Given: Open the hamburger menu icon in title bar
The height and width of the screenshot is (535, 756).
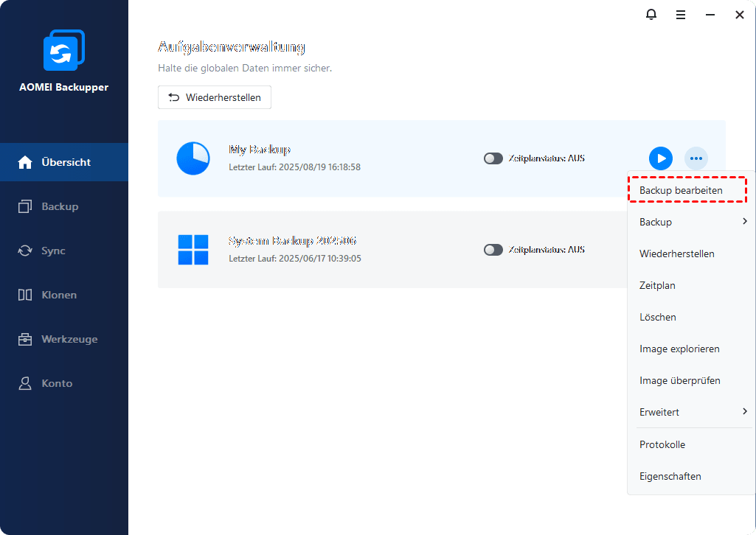Looking at the screenshot, I should [x=681, y=14].
